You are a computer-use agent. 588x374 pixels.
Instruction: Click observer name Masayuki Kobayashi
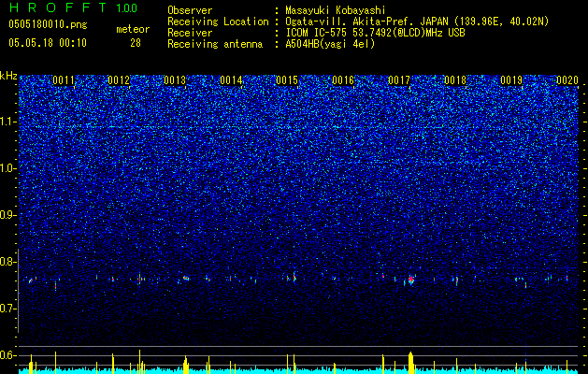tap(336, 10)
